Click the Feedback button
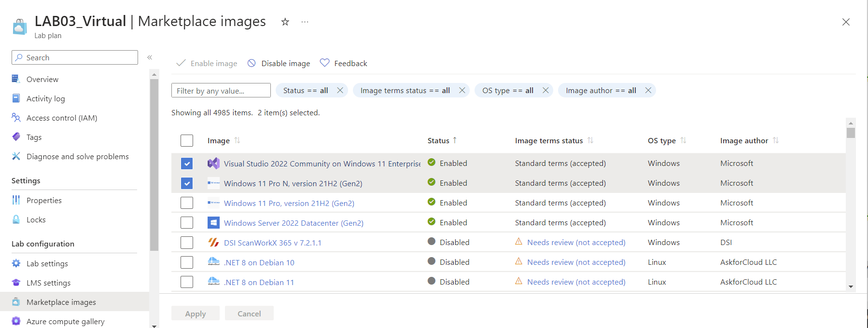This screenshot has height=328, width=868. click(x=344, y=63)
